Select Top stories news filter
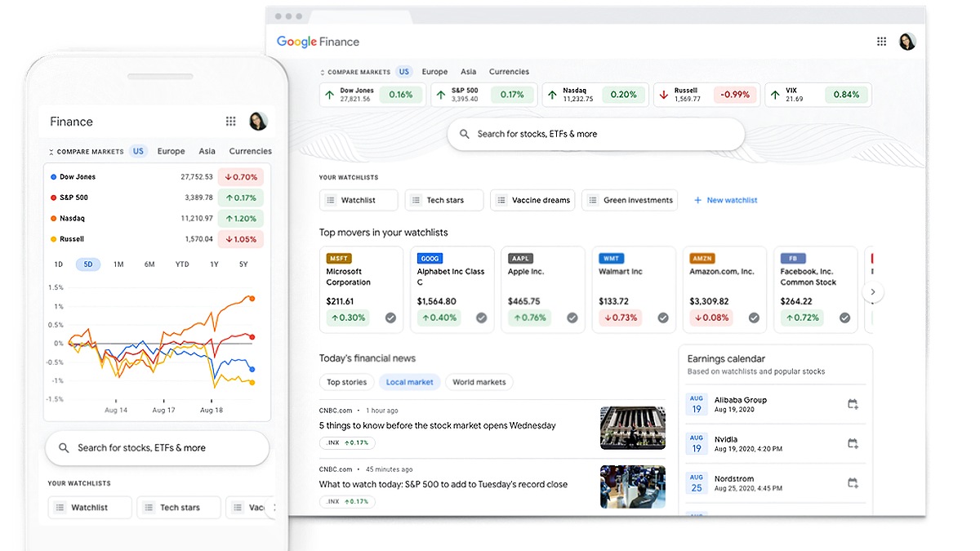Screen dimensions: 980x551 (x=347, y=382)
